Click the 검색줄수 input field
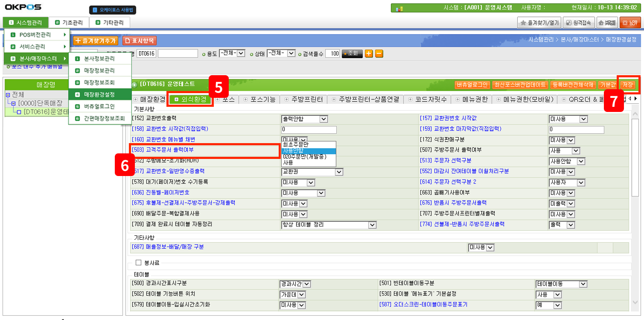This screenshot has height=320, width=644. coord(332,53)
